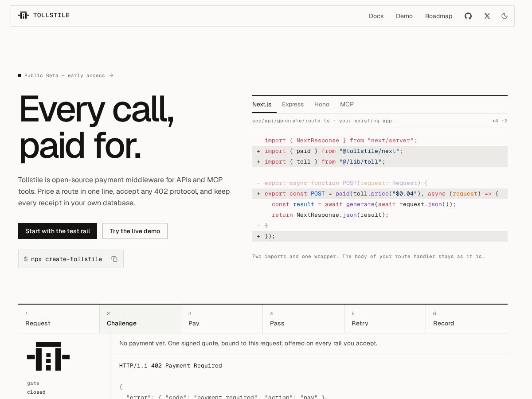
Task: Click the 'Two imports and one wrapper' caption
Action: point(368,256)
